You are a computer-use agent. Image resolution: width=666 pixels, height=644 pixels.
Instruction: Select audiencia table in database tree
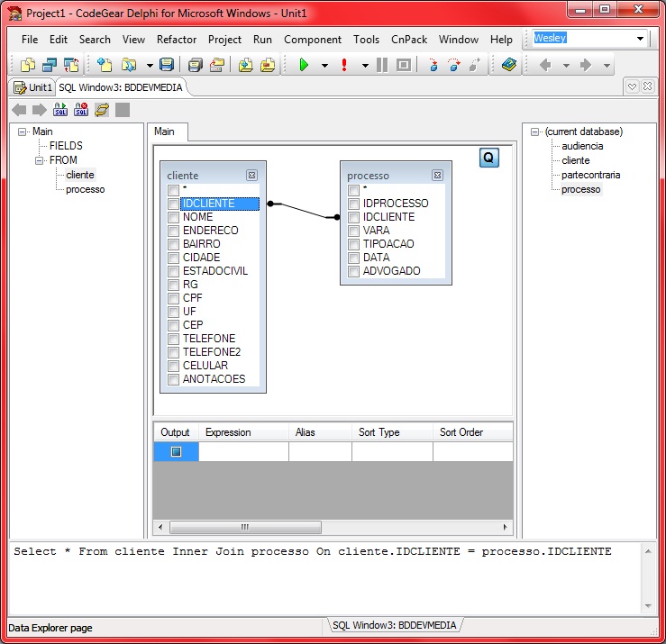click(x=582, y=146)
